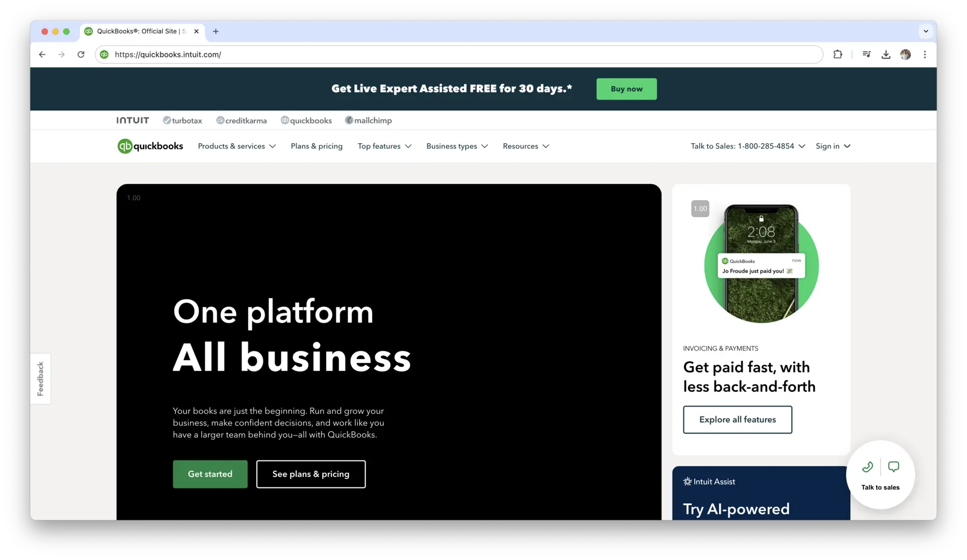The image size is (967, 560).
Task: Open Plans & pricing nav link
Action: (x=316, y=146)
